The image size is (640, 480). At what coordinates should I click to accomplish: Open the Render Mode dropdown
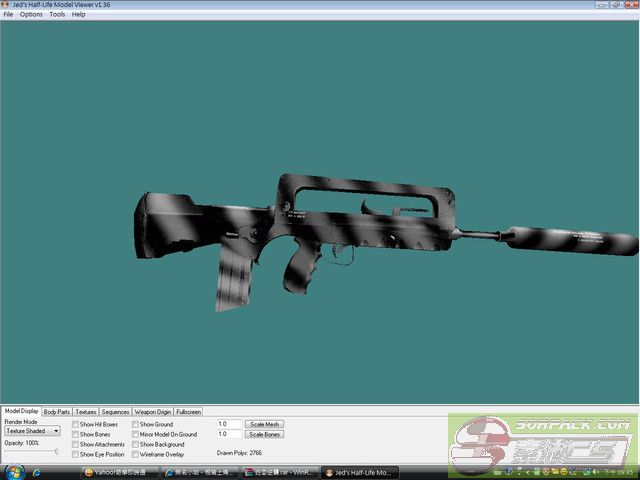pos(32,431)
